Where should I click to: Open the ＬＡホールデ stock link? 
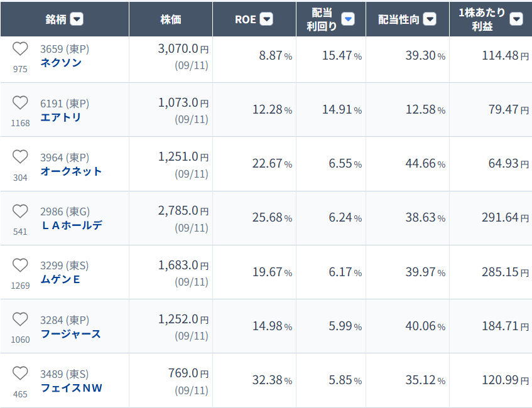point(72,225)
